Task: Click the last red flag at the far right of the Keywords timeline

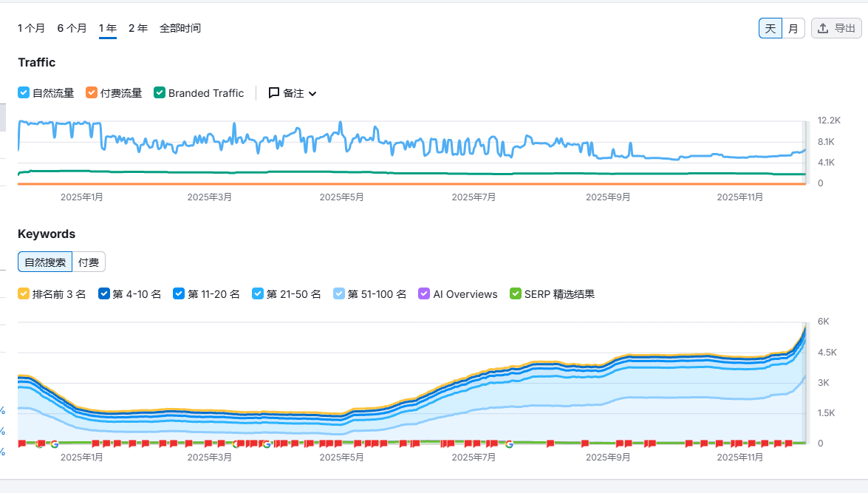Action: [799, 443]
